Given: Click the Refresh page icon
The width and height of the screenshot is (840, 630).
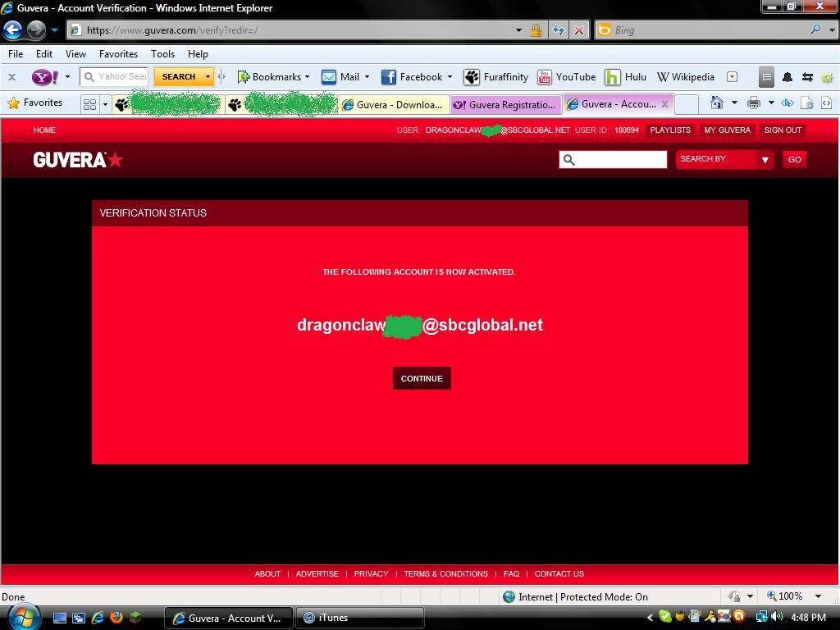Looking at the screenshot, I should click(x=558, y=30).
